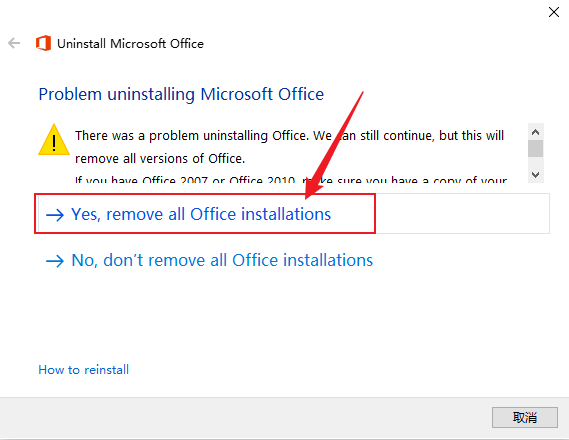The image size is (569, 440).
Task: Choose Yes, remove all Office installations
Action: (201, 214)
